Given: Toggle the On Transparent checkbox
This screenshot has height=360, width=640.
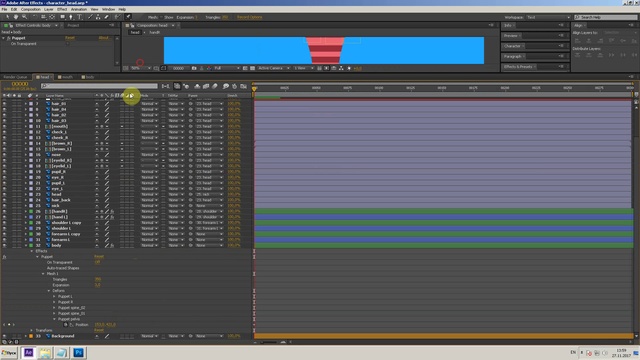Looking at the screenshot, I should tap(67, 44).
